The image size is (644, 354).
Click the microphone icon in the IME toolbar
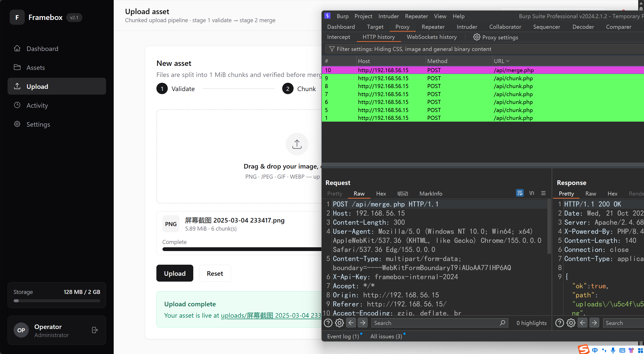[613, 350]
